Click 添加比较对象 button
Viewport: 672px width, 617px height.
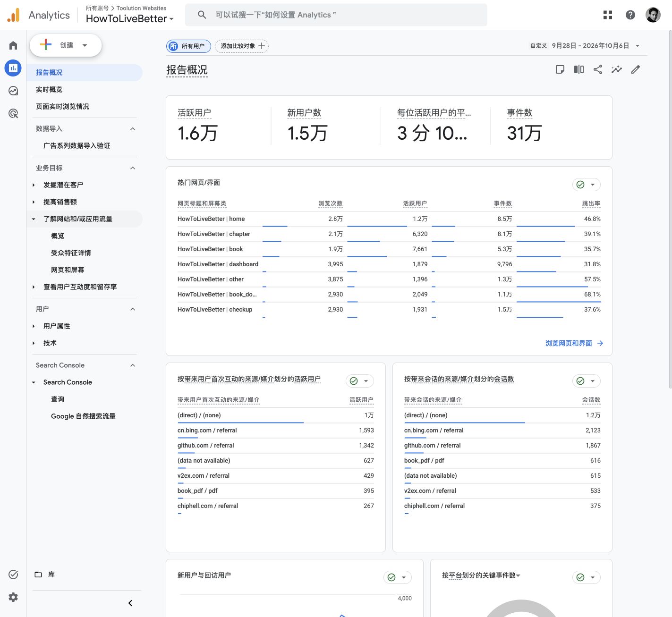[242, 46]
